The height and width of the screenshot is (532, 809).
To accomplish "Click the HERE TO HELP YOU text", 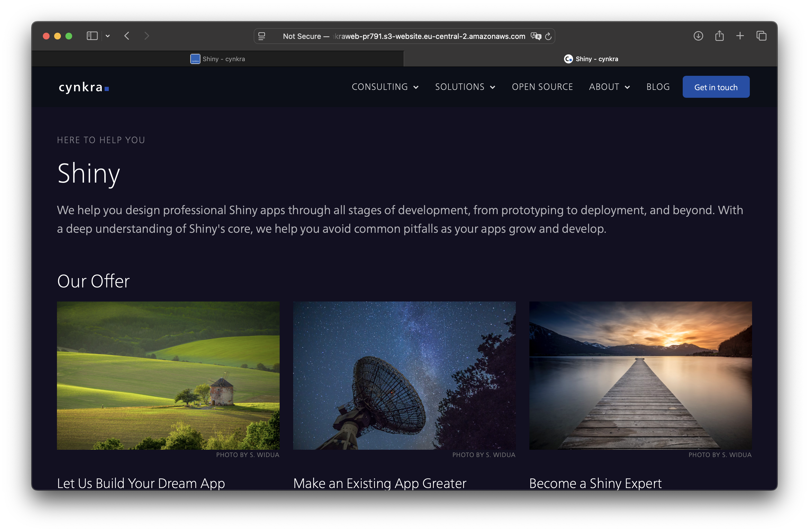I will coord(101,140).
